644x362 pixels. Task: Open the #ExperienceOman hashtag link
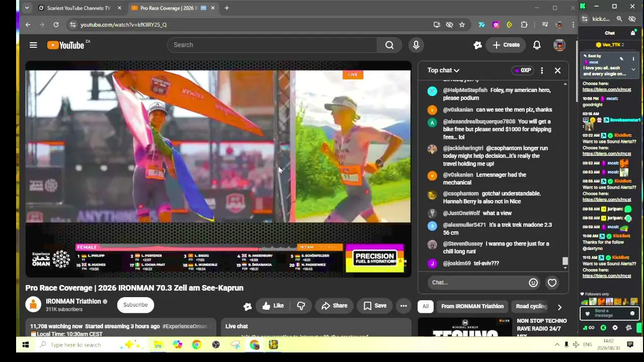[185, 326]
